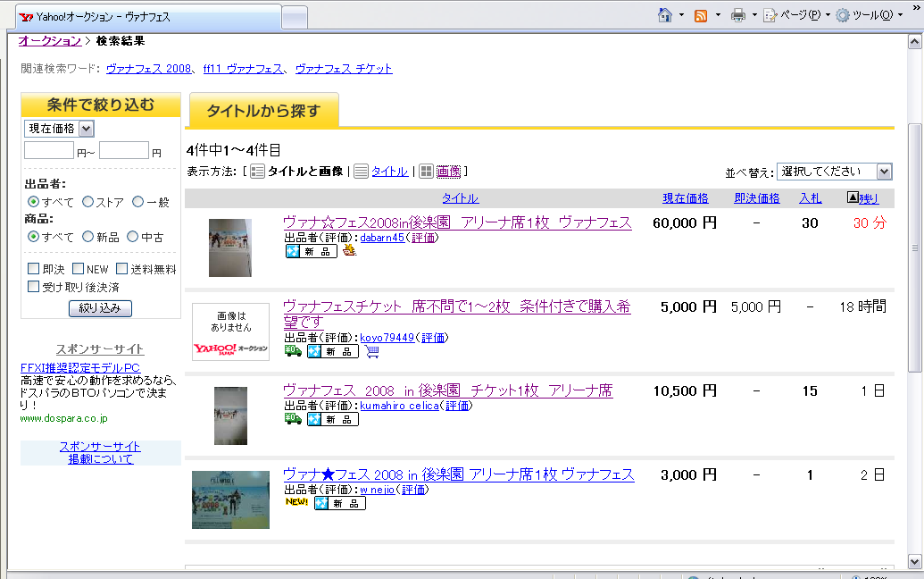924x579 pixels.
Task: Select the Yahoo!オークション browser tab
Action: (147, 17)
